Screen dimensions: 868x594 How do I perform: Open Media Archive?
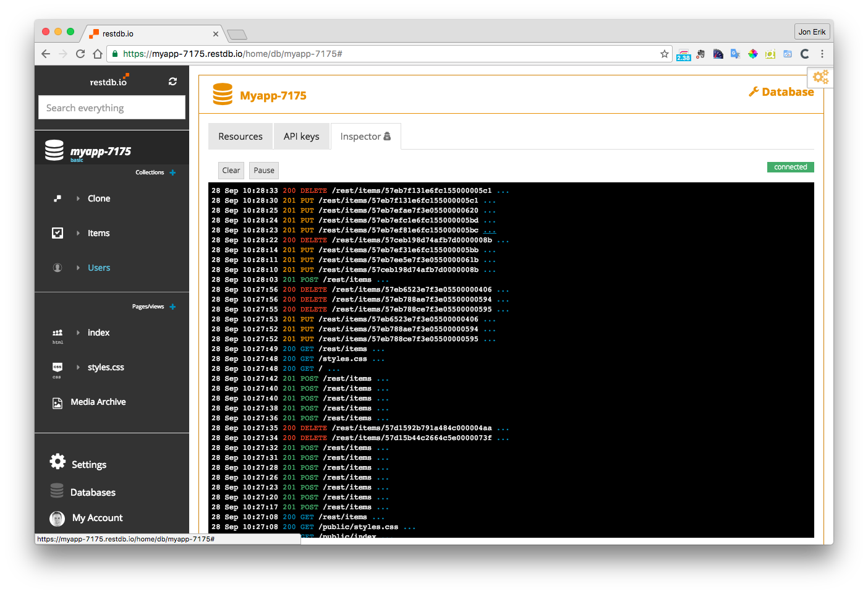[98, 402]
